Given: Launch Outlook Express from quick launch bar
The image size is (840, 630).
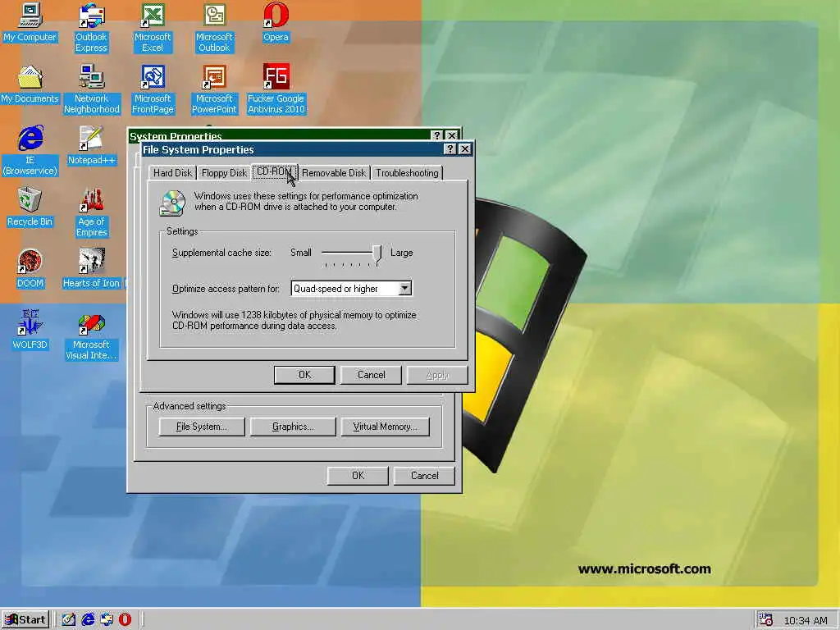Looking at the screenshot, I should [x=107, y=620].
